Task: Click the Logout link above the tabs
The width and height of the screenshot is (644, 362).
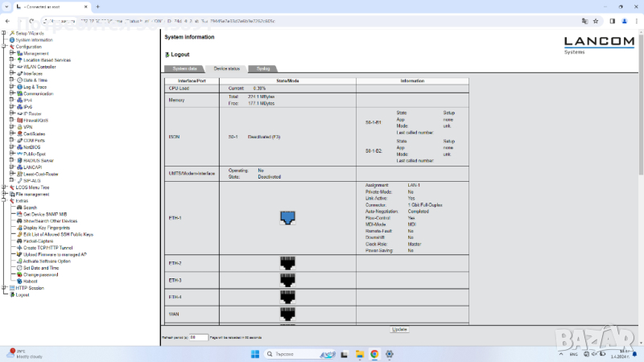Action: (180, 55)
